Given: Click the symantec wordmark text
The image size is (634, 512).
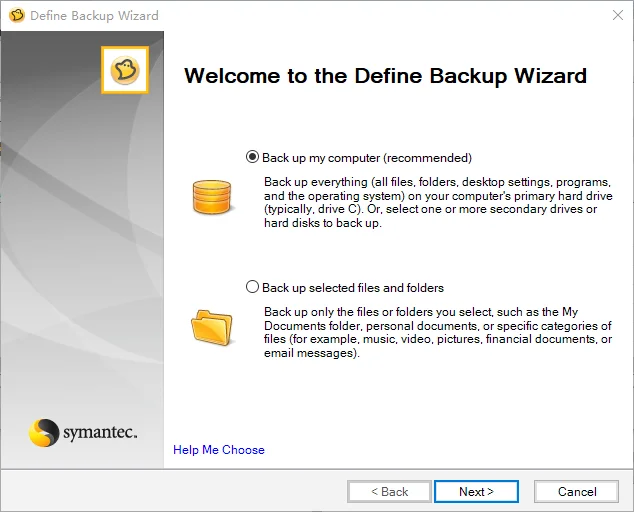Looking at the screenshot, I should tap(100, 432).
